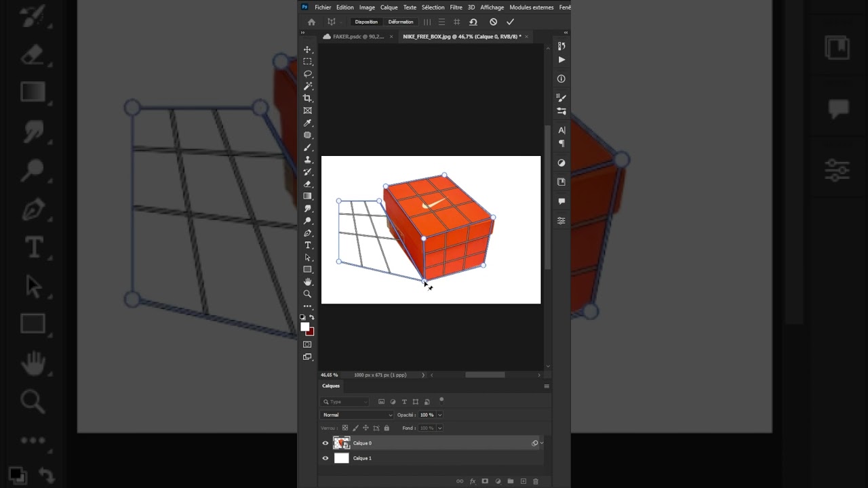Screen dimensions: 868x488
Task: Open the History panel icon
Action: 561,46
